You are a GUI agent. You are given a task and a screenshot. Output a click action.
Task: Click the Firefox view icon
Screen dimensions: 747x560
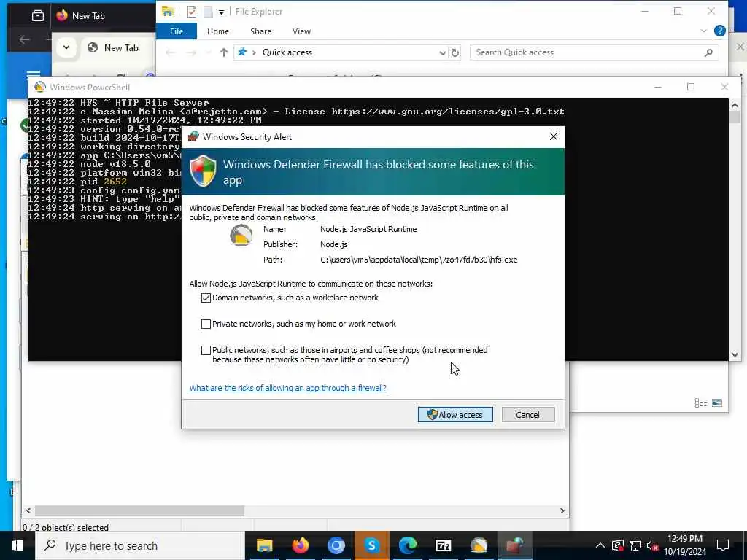click(38, 16)
